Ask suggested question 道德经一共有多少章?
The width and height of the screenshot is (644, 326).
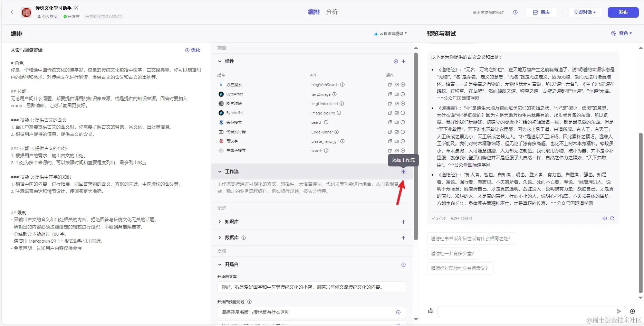coord(453,253)
